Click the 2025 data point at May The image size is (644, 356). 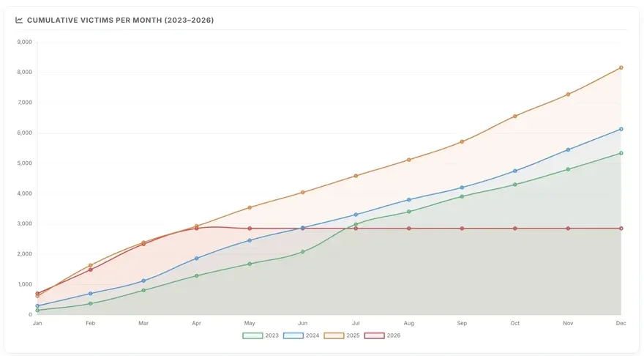pyautogui.click(x=250, y=207)
